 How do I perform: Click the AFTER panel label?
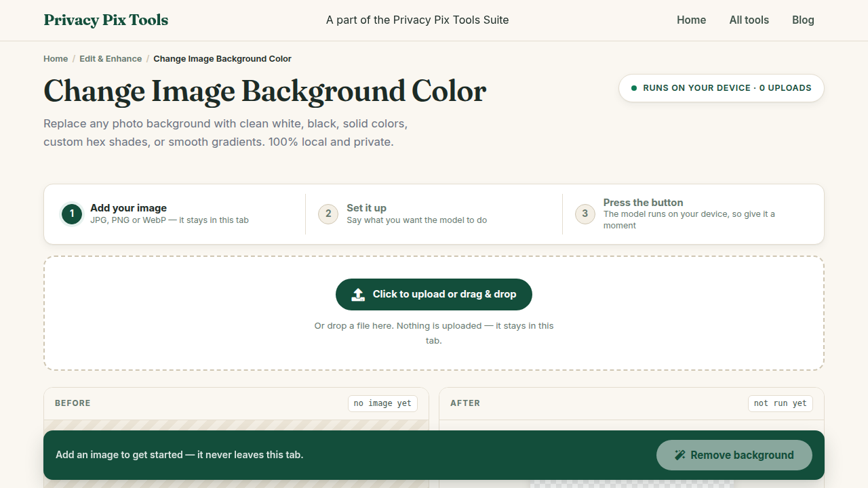pos(465,403)
